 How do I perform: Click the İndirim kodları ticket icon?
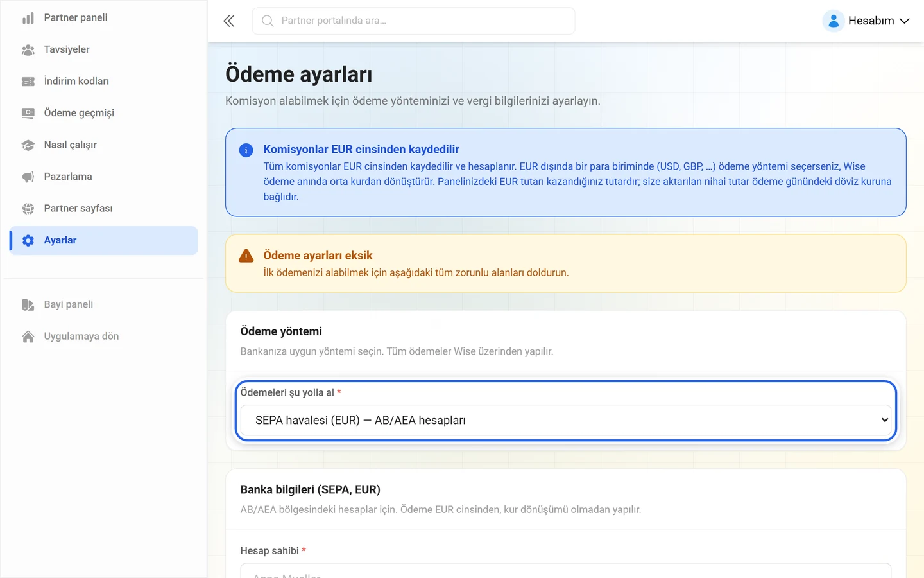pos(28,82)
